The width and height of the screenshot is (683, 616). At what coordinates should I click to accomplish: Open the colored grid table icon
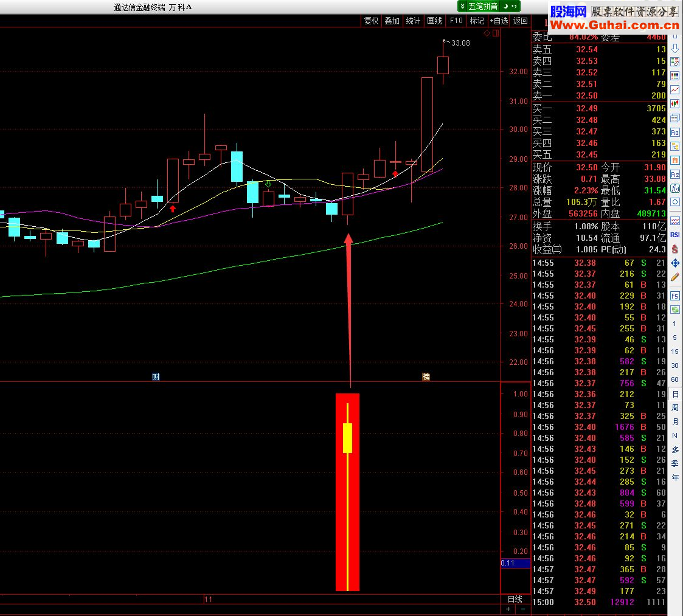[674, 76]
